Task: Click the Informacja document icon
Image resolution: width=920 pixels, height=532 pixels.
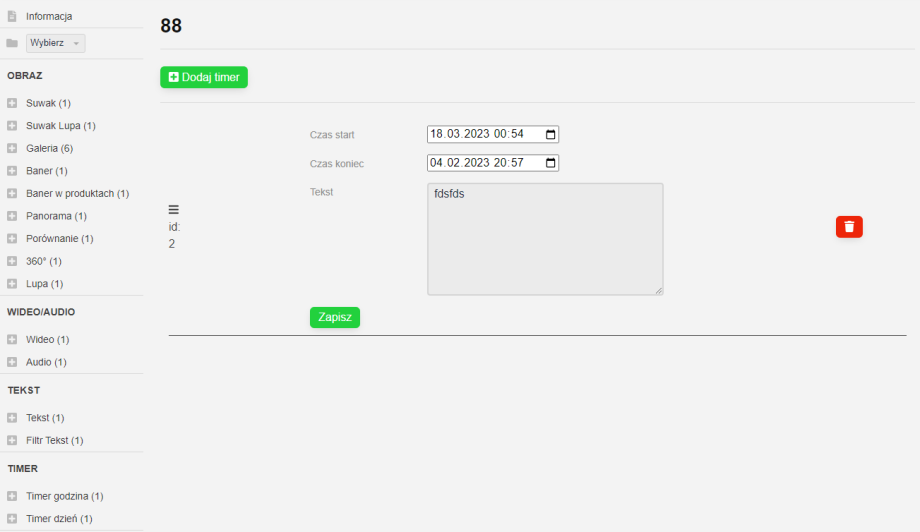Action: [12, 16]
